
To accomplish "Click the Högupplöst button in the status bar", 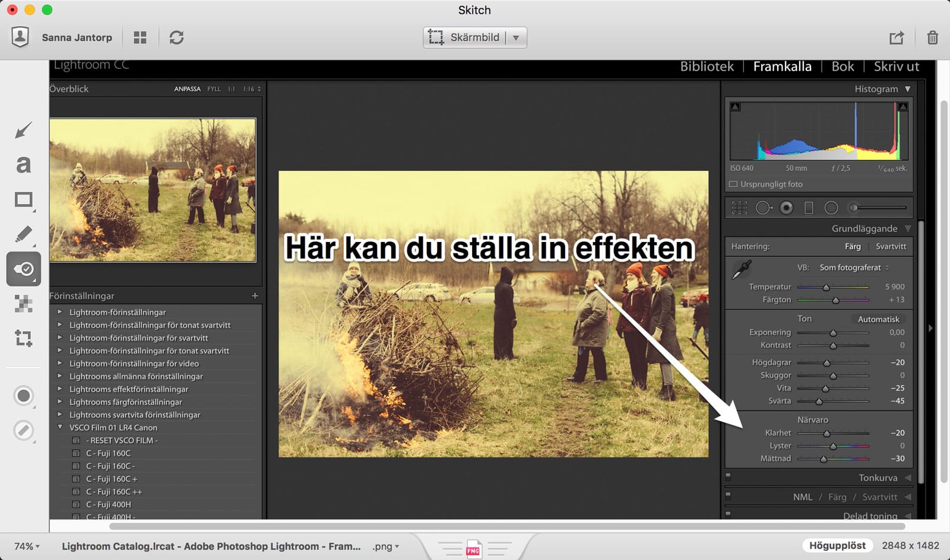I will [x=837, y=545].
